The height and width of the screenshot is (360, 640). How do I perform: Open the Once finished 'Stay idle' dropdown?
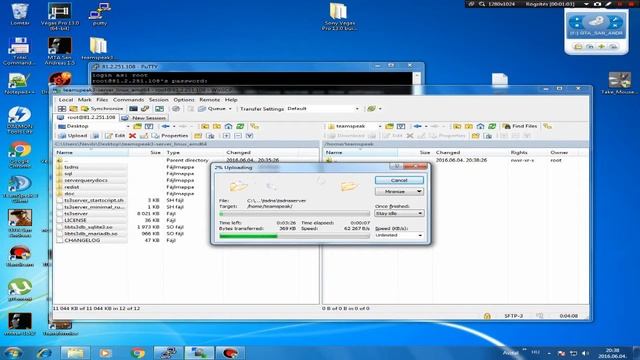(x=399, y=213)
